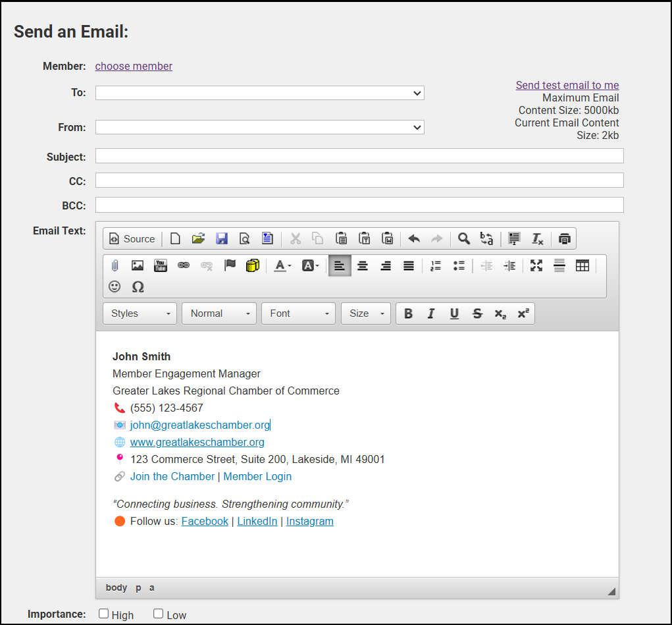Check the High importance checkbox
This screenshot has width=672, height=625.
pyautogui.click(x=103, y=614)
